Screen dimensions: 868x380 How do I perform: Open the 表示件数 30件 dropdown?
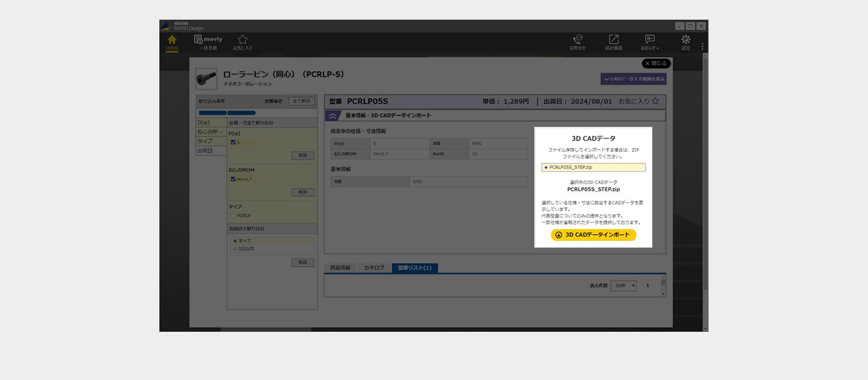tap(623, 286)
